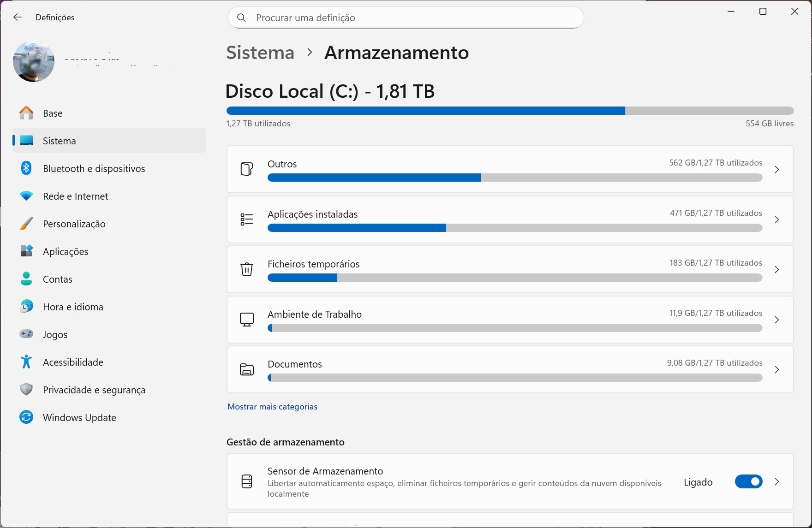Click the Disco Local usage bar

point(510,111)
